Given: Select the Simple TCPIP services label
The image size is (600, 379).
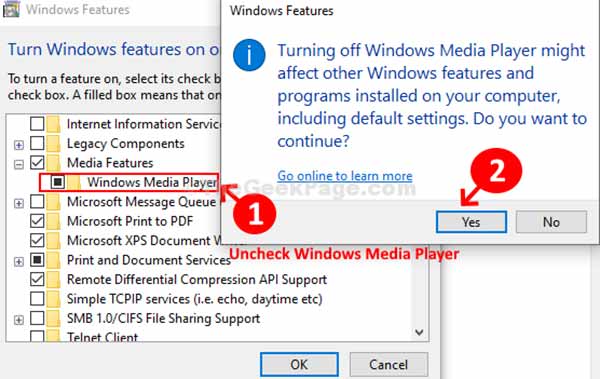Looking at the screenshot, I should click(x=195, y=299).
